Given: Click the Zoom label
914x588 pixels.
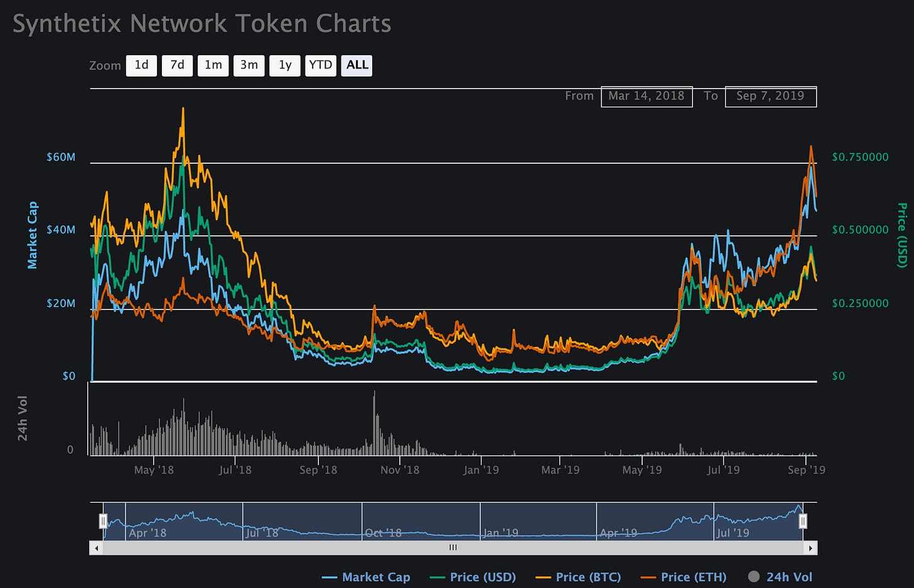Looking at the screenshot, I should (105, 66).
